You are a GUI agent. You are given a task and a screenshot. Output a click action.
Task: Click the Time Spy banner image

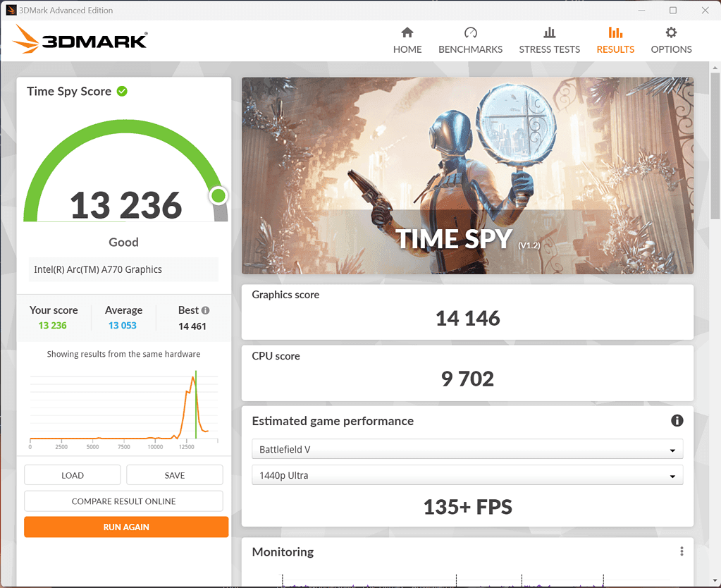[467, 176]
